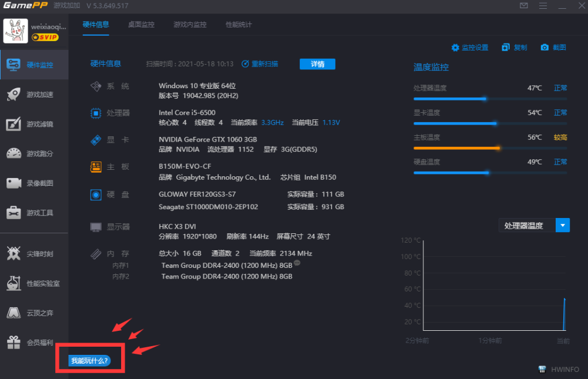Open 监控设置 gear settings

[469, 48]
